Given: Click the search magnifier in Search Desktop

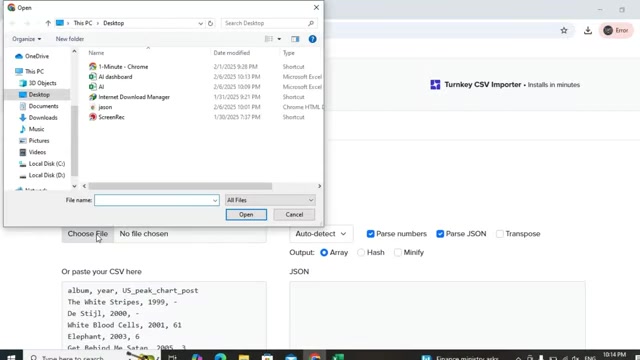Looking at the screenshot, I should 311,23.
